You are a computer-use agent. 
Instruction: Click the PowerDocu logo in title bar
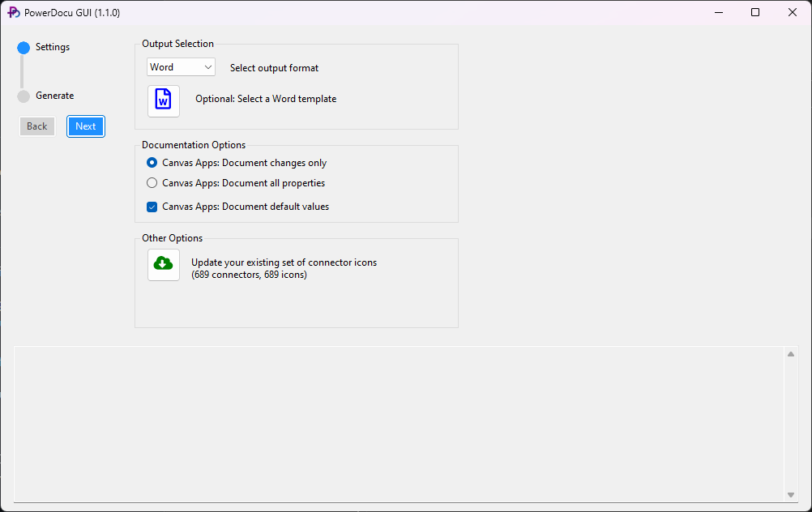[x=14, y=12]
